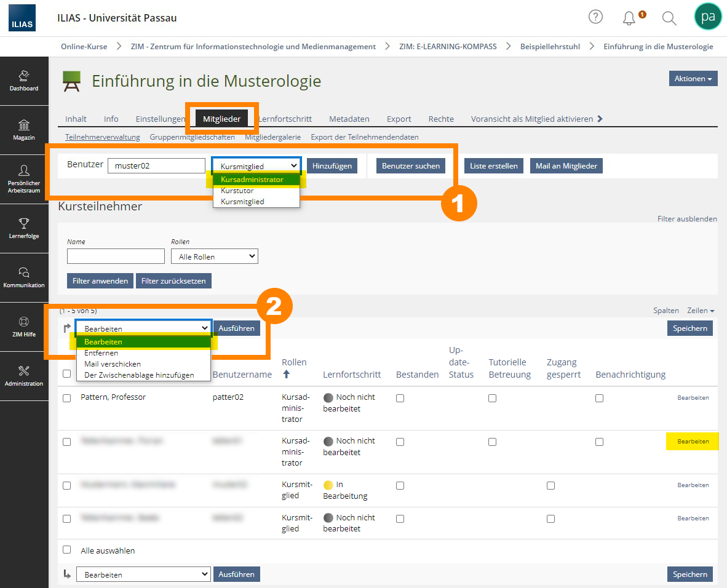
Task: Open Persönlicher Arbeitsraum in sidebar
Action: [24, 180]
